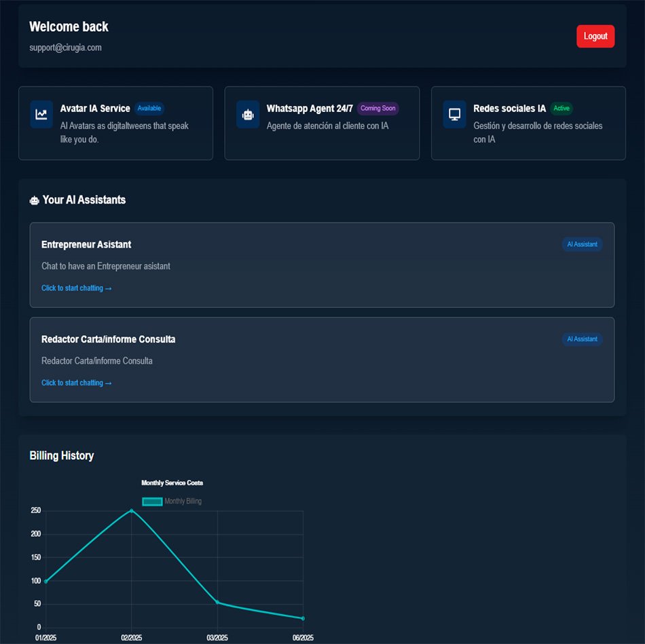The width and height of the screenshot is (645, 644).
Task: Open the Entrepreneur Asistant card title
Action: (86, 244)
